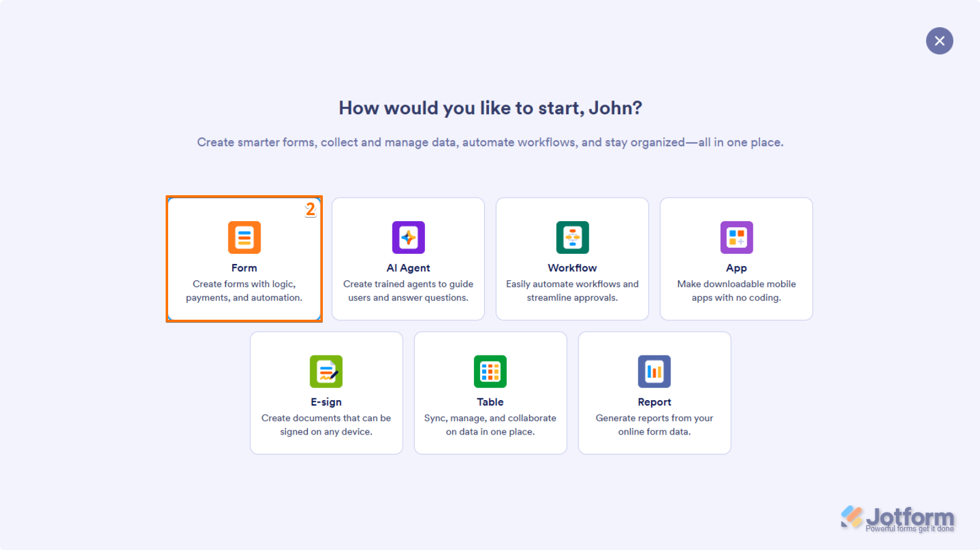The width and height of the screenshot is (980, 550).
Task: Click 'Sync, manage, and collaborate' description
Action: 490,425
